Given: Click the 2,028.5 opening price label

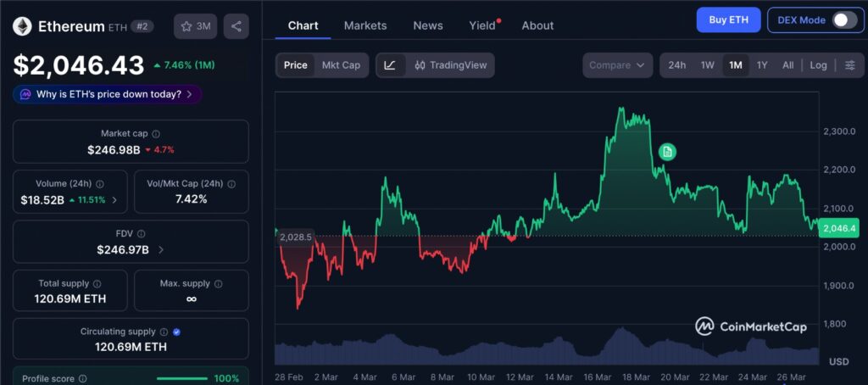Looking at the screenshot, I should point(295,237).
